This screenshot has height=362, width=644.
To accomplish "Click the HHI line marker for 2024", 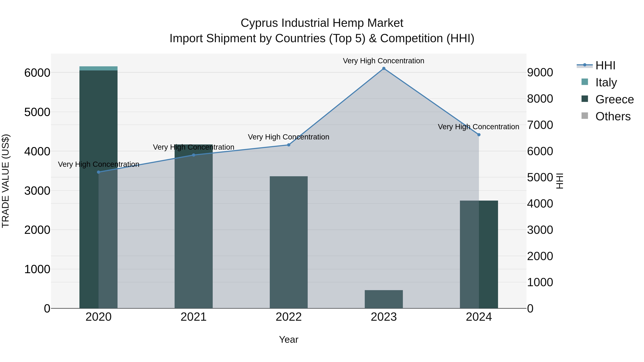I will [479, 135].
